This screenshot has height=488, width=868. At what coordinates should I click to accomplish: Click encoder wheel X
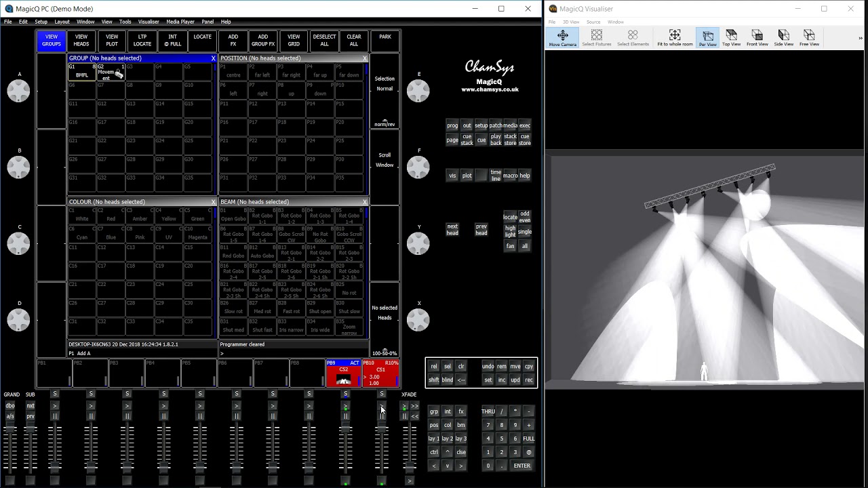418,321
